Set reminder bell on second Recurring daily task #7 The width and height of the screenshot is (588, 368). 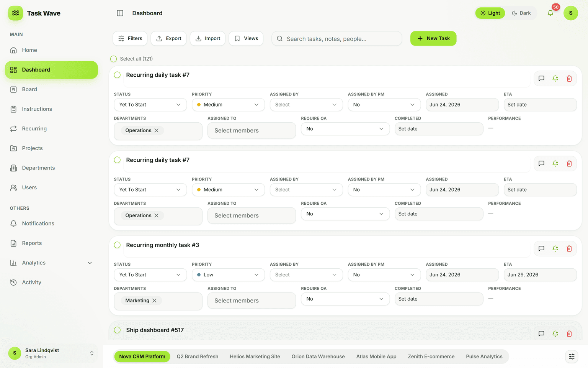pyautogui.click(x=555, y=164)
